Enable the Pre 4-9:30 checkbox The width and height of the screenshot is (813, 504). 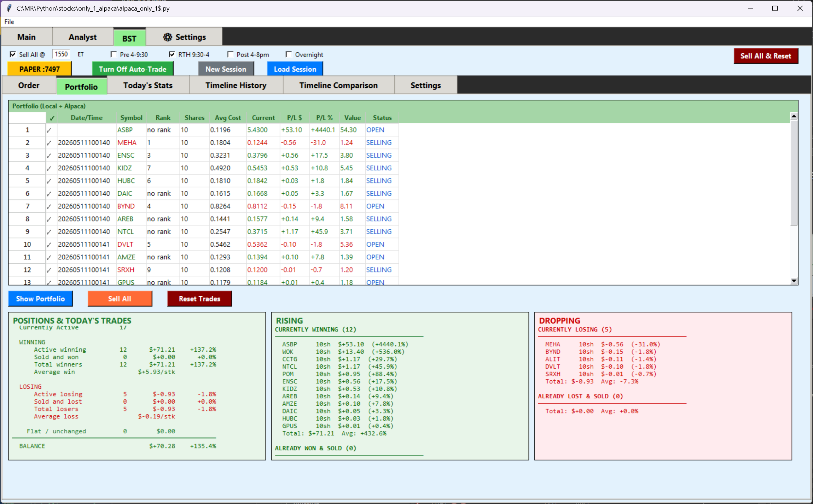click(114, 54)
